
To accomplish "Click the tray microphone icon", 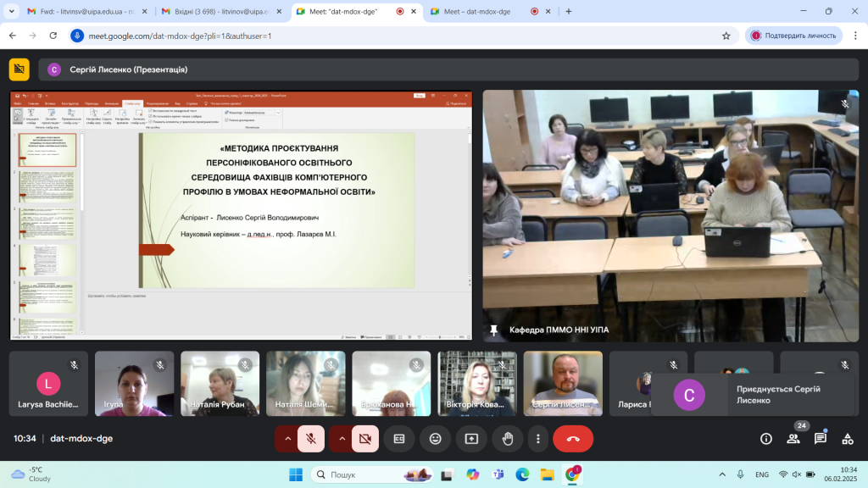I will pyautogui.click(x=740, y=474).
